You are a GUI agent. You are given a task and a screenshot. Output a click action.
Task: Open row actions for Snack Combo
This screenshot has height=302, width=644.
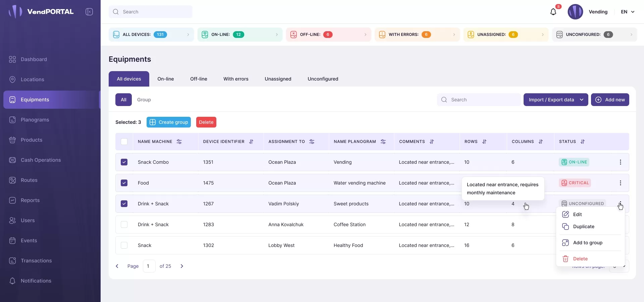click(x=620, y=162)
